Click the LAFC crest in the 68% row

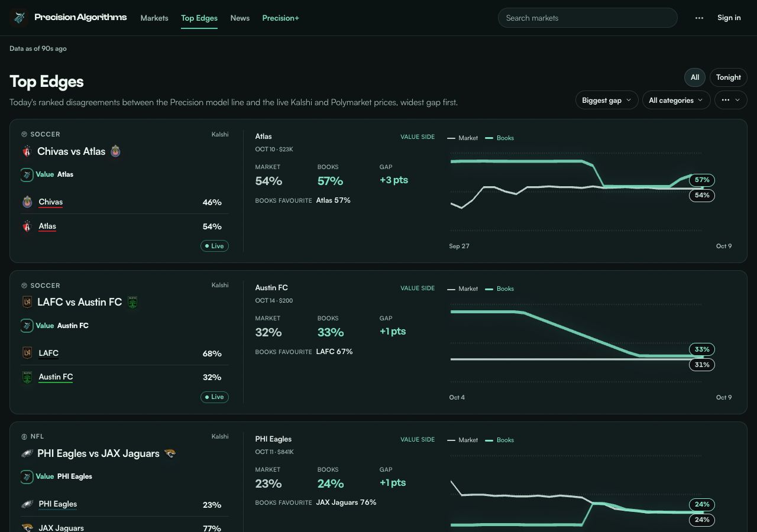click(27, 353)
